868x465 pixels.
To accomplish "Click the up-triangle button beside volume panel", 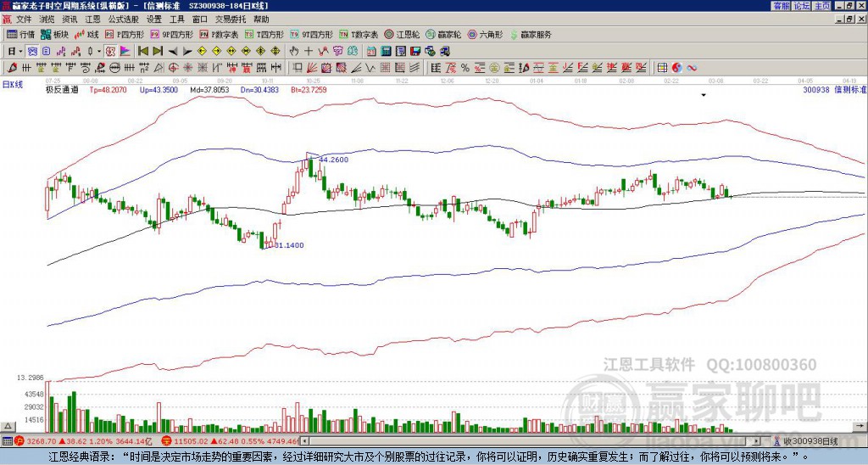I will click(x=8, y=426).
